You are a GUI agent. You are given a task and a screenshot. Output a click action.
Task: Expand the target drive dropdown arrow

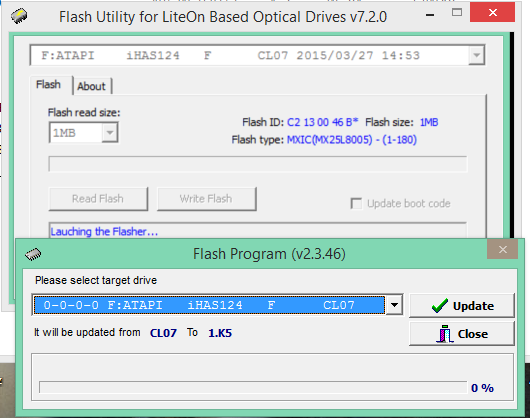point(394,305)
